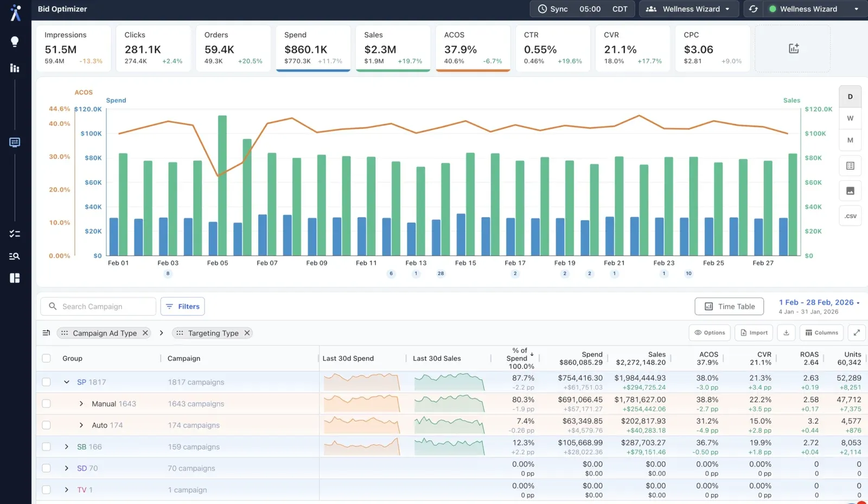Select the CTR metric card

[553, 48]
